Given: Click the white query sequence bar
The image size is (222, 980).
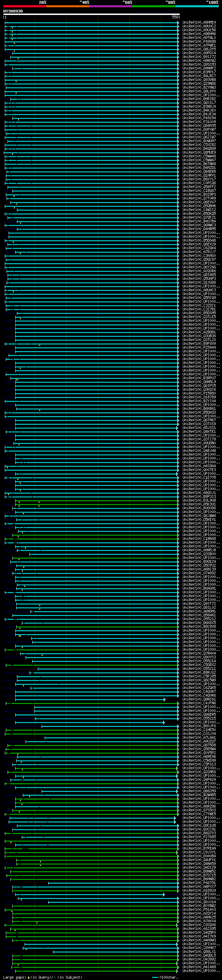Looking at the screenshot, I should (x=92, y=14).
